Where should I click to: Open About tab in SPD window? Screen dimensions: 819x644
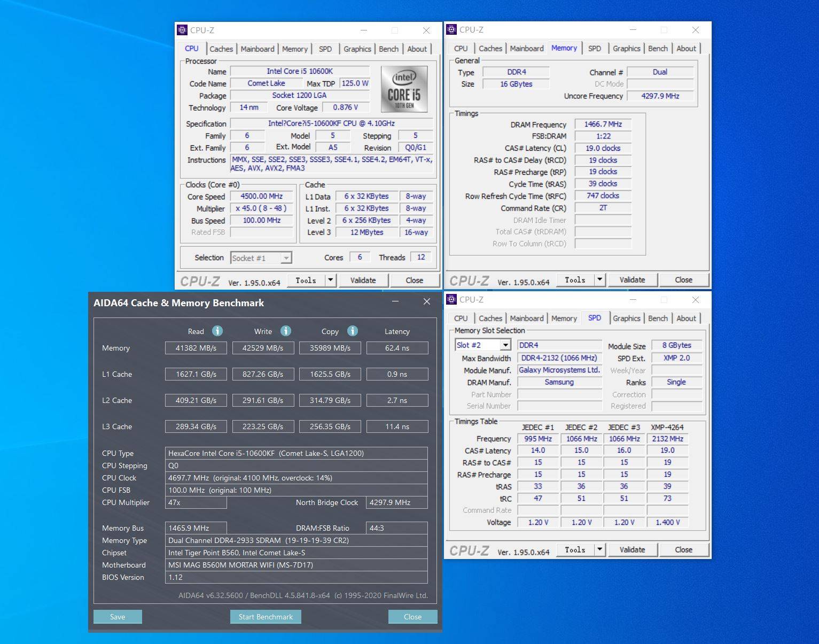(x=687, y=318)
